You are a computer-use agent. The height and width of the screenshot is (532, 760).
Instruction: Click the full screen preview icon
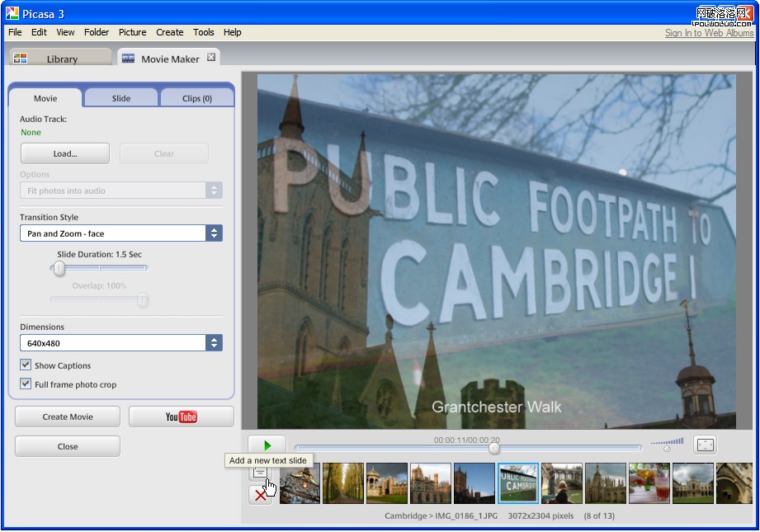pyautogui.click(x=705, y=445)
